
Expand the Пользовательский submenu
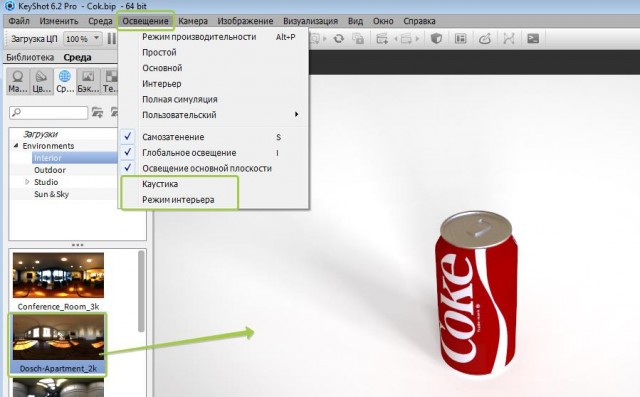(213, 115)
